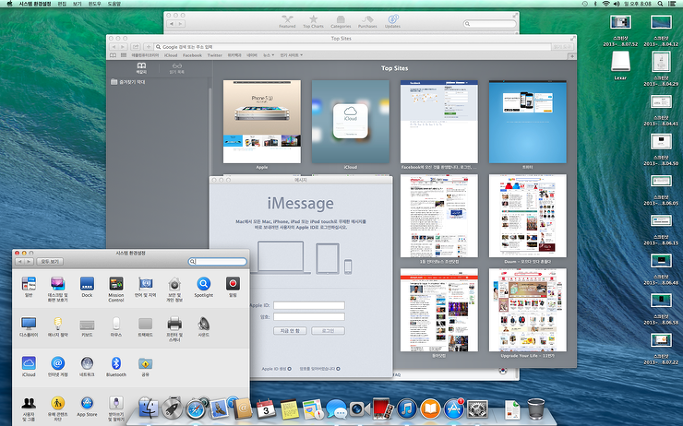The image size is (683, 426).
Task: Open the Apple menu
Action: [9, 3]
